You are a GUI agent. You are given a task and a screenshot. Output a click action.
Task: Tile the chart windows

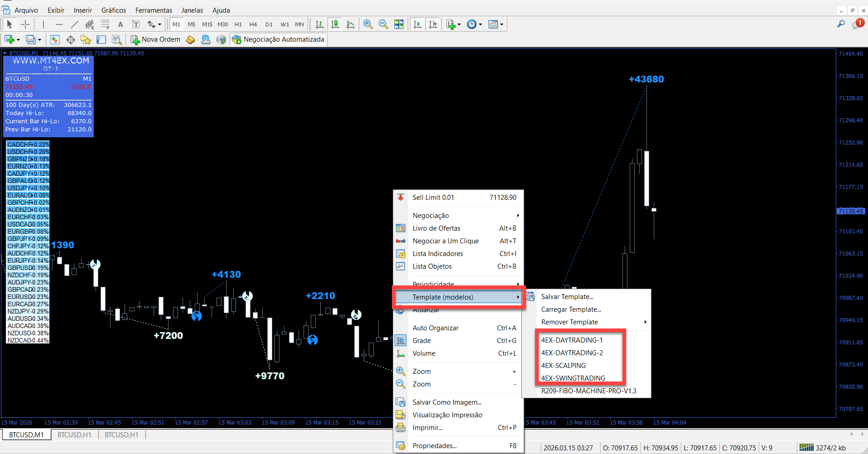[399, 24]
